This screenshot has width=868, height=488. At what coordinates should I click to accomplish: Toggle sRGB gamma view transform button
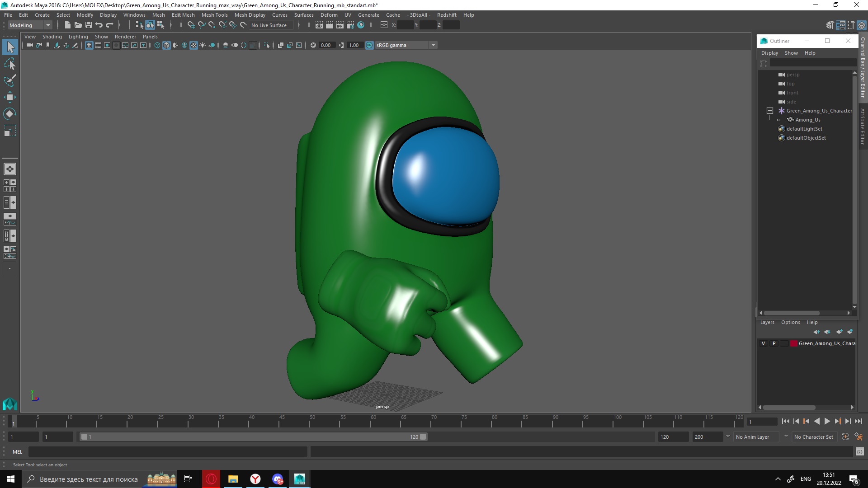click(369, 45)
